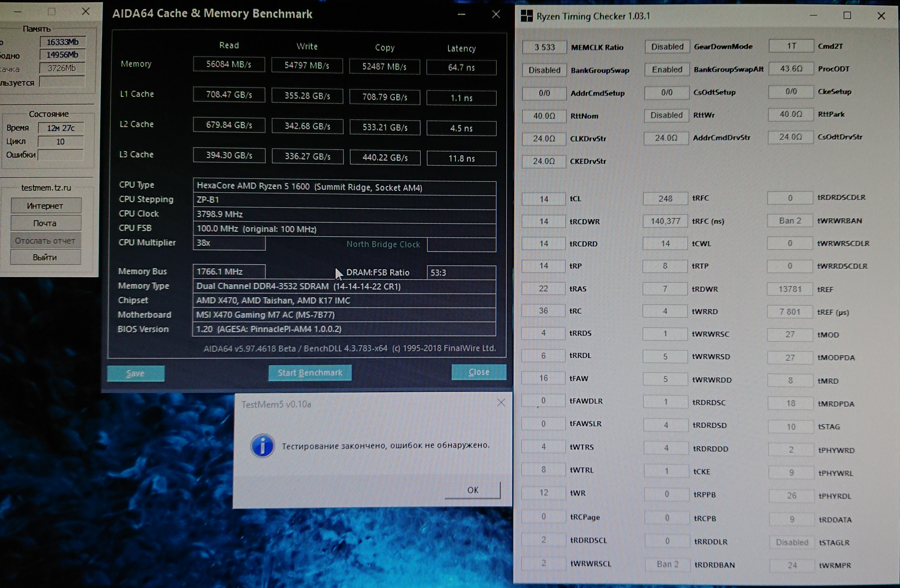The width and height of the screenshot is (900, 588).
Task: Close the Ryzen Timing Checker window
Action: pyautogui.click(x=881, y=16)
